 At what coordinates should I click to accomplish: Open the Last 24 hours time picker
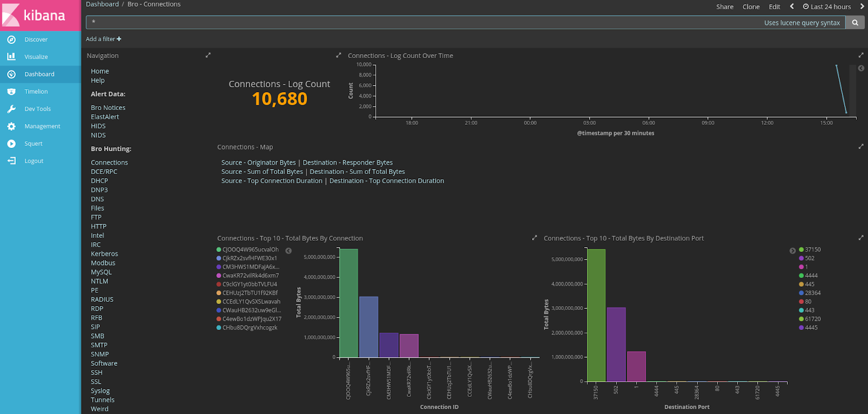[x=827, y=7]
